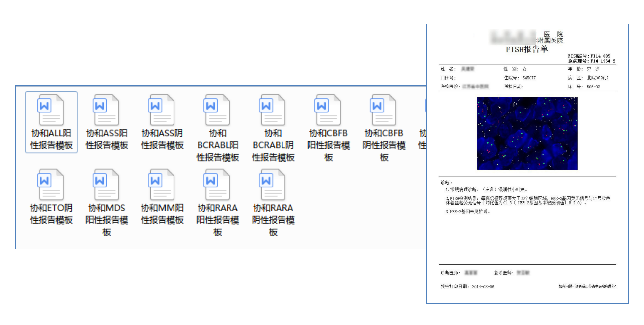The width and height of the screenshot is (644, 325).
Task: Select the 协和ALL阳性报告模板 document icon
Action: pyautogui.click(x=51, y=110)
